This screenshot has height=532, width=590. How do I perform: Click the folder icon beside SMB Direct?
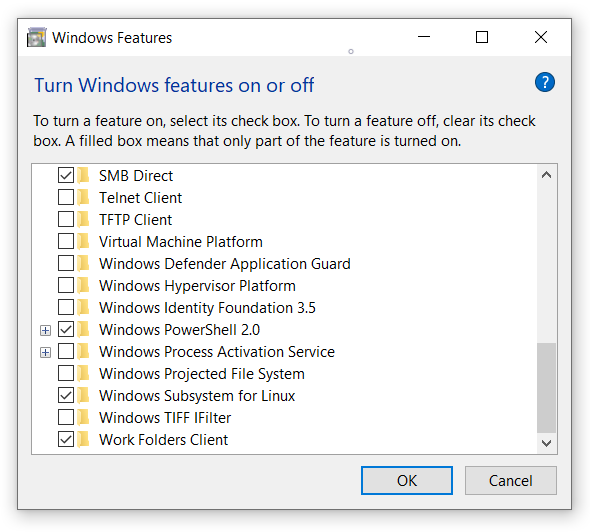click(x=84, y=175)
